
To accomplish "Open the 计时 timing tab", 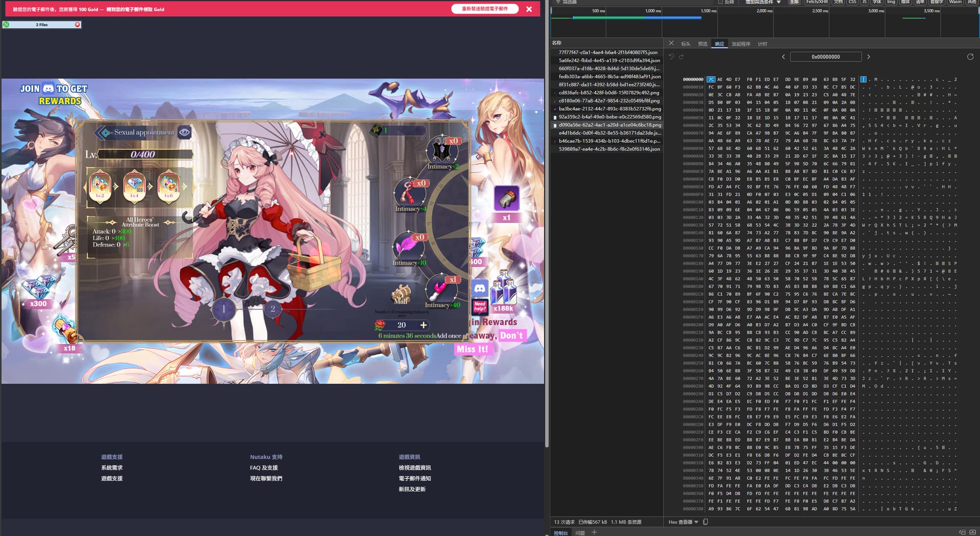I will point(762,44).
